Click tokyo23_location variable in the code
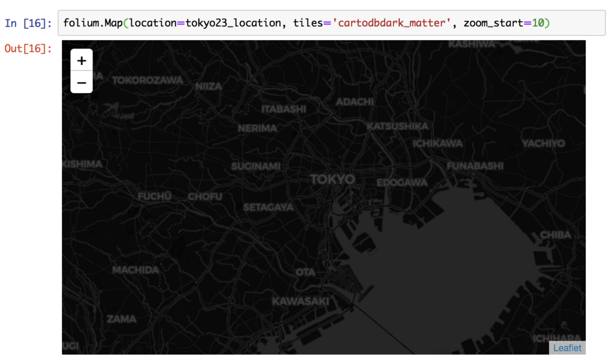 pyautogui.click(x=233, y=23)
